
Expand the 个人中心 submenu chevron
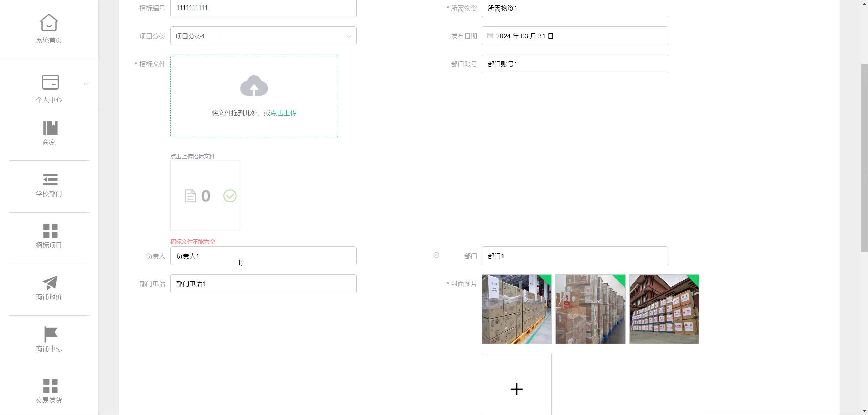click(x=86, y=83)
